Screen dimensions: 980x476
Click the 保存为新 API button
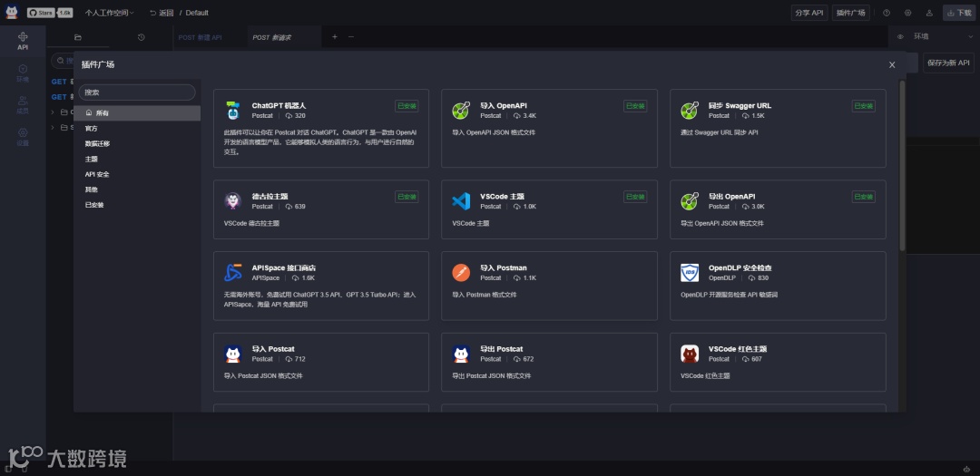pyautogui.click(x=949, y=63)
